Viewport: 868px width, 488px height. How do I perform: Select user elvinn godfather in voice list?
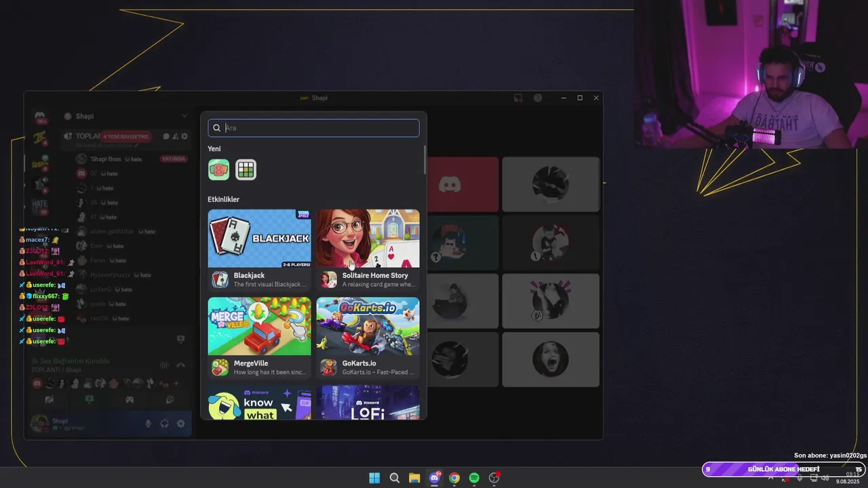click(113, 231)
